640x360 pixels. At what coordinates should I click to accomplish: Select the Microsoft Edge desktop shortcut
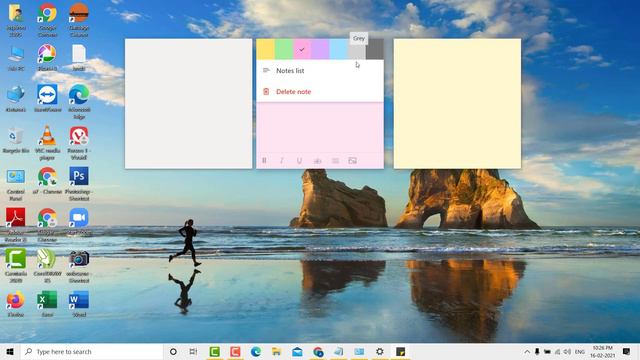pos(79,102)
